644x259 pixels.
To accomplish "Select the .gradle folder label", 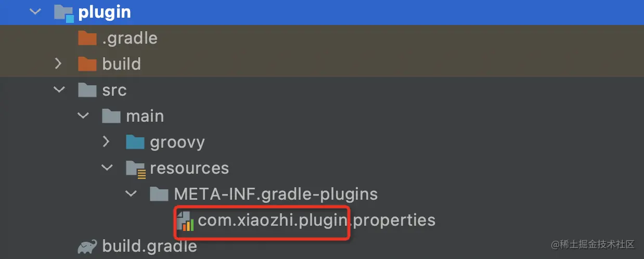I will point(130,38).
